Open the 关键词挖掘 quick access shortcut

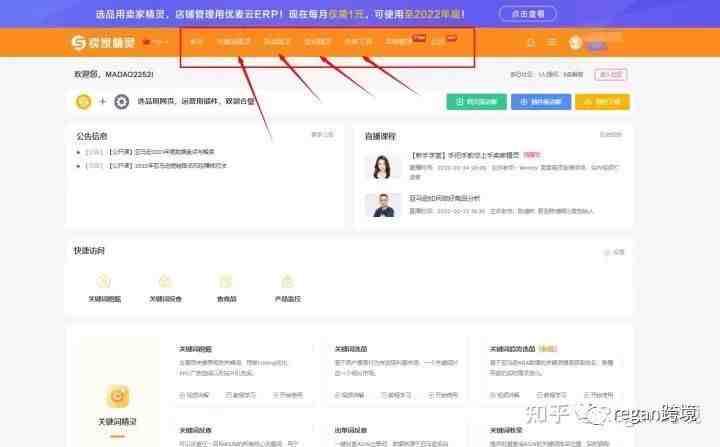(104, 288)
